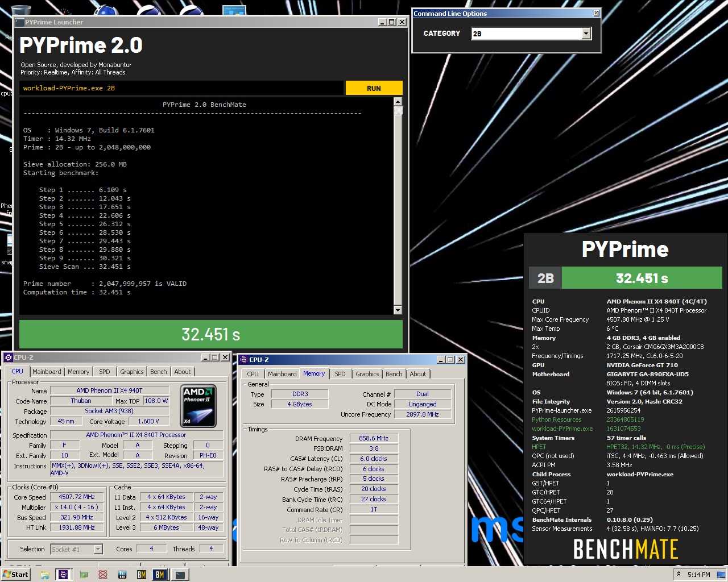The height and width of the screenshot is (582, 728).
Task: Click the 5:14 PM taskbar clock
Action: coord(698,575)
